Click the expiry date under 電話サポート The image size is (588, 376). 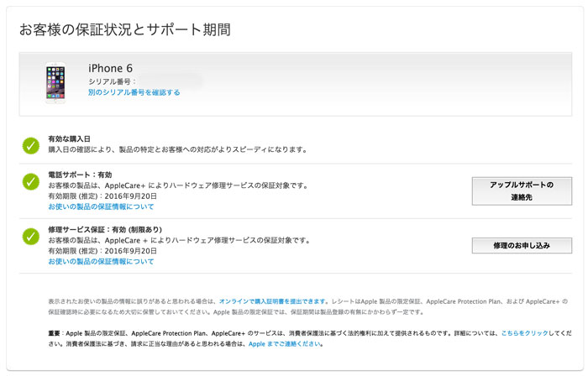pos(102,196)
